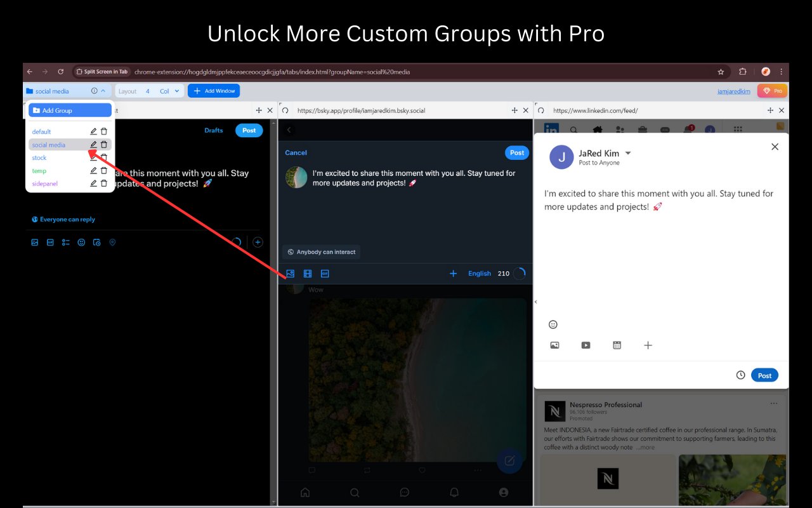812x508 pixels.
Task: Open Bluesky search tab
Action: coord(355,492)
